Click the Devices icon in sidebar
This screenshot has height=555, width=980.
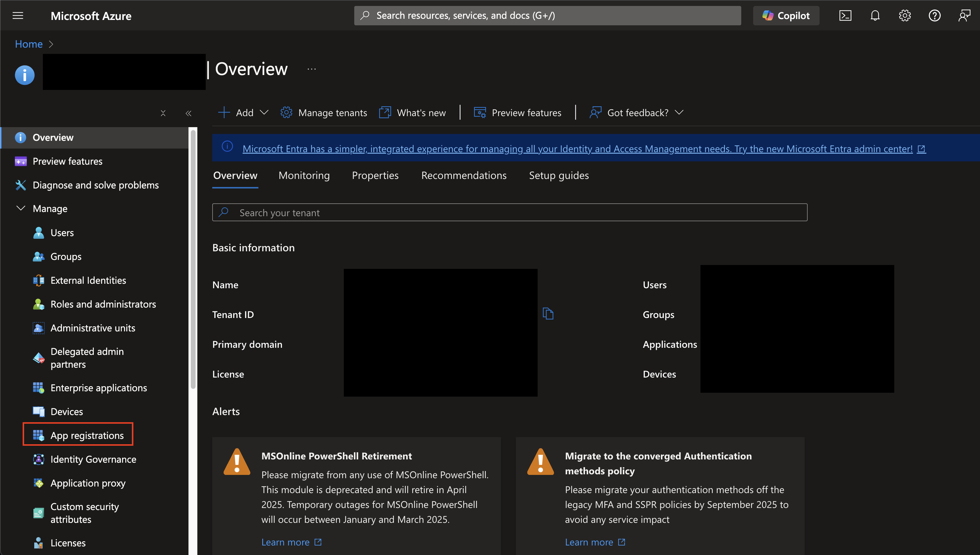pyautogui.click(x=38, y=411)
